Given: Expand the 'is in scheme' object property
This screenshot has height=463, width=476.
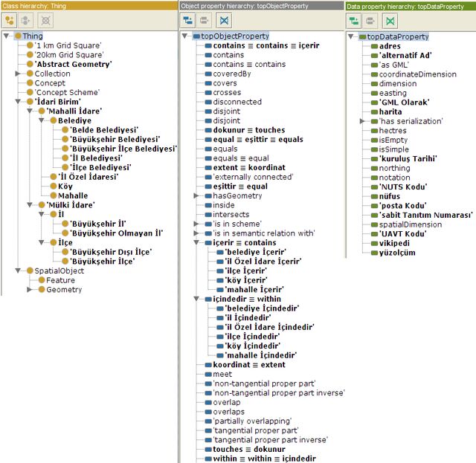Looking at the screenshot, I should tap(196, 224).
